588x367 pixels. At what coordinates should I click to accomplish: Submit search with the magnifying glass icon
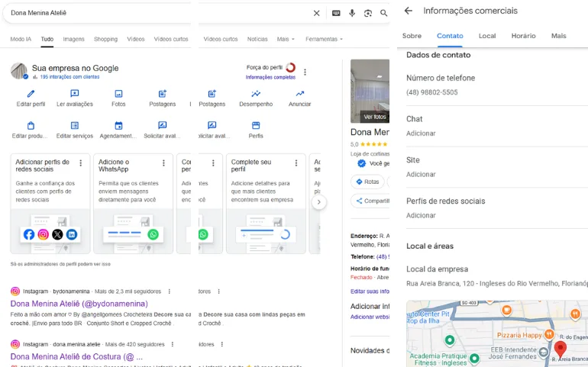(x=383, y=13)
